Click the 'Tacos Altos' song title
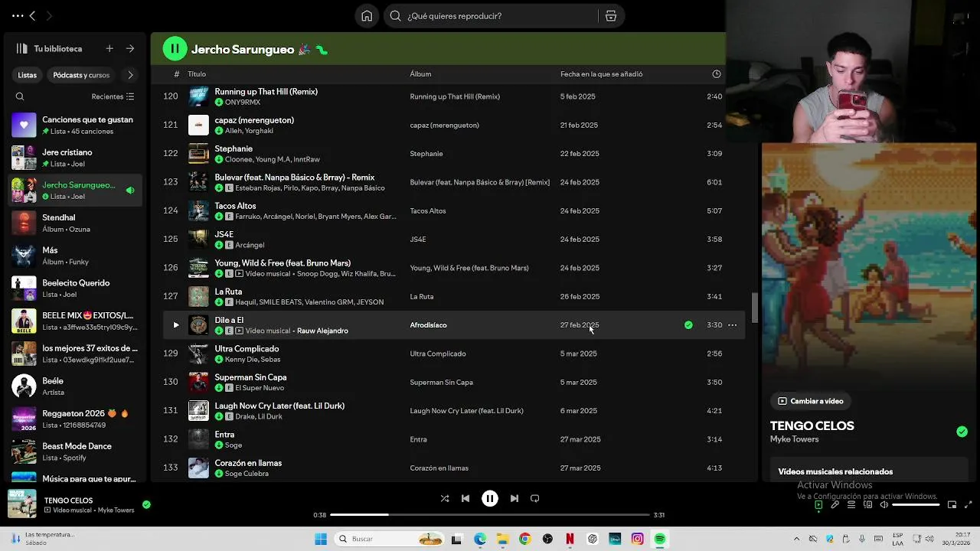Viewport: 980px width, 551px height. pyautogui.click(x=235, y=206)
